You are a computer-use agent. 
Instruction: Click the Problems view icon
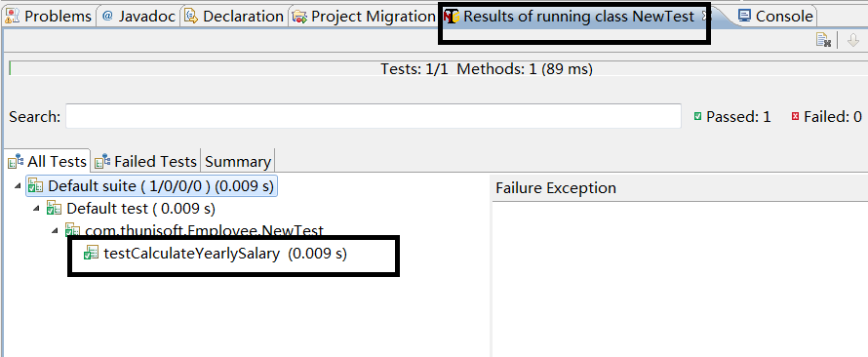(14, 17)
